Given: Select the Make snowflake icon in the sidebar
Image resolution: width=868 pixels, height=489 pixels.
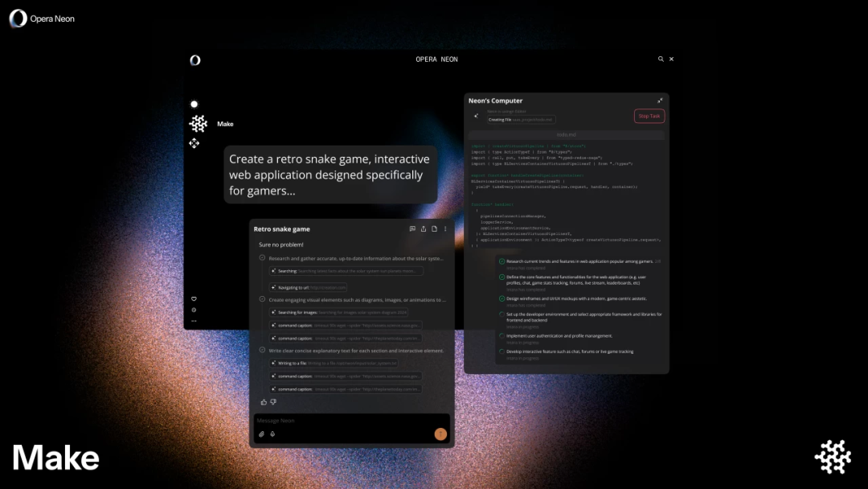Looking at the screenshot, I should pyautogui.click(x=198, y=123).
